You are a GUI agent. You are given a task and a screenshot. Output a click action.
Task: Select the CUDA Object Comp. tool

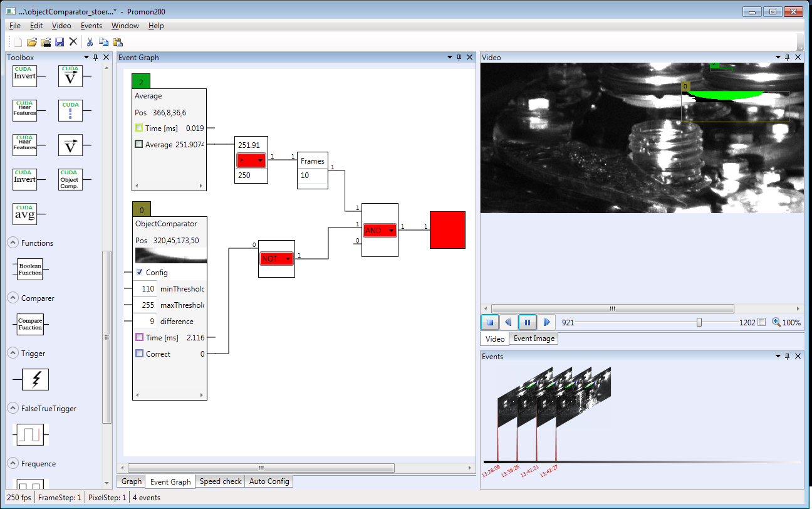click(x=70, y=179)
